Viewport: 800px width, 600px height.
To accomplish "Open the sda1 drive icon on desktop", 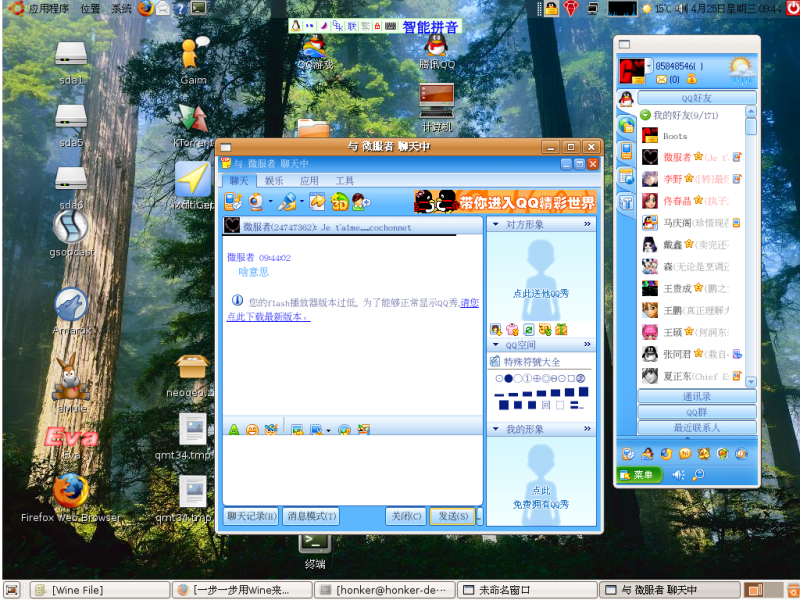I will point(71,62).
